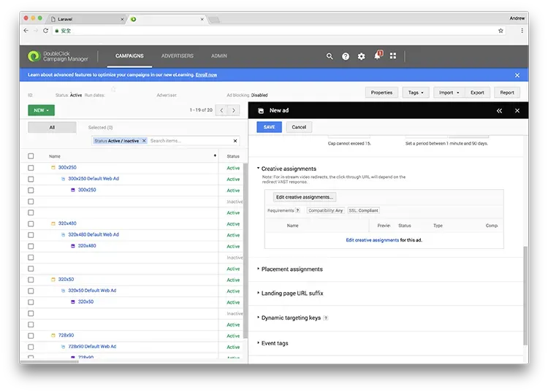The width and height of the screenshot is (548, 392).
Task: Open the ADMIN tab
Action: coord(219,56)
